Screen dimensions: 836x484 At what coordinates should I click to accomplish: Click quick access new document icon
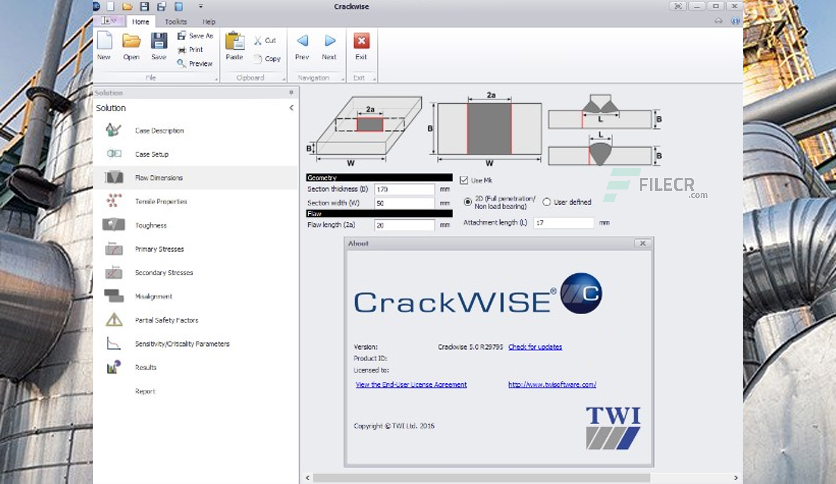coord(110,6)
